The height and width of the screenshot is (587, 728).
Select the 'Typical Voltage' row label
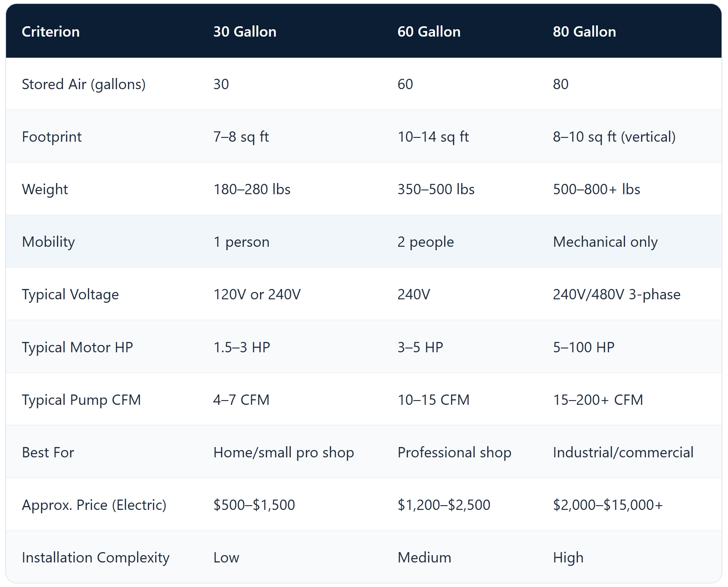click(70, 295)
